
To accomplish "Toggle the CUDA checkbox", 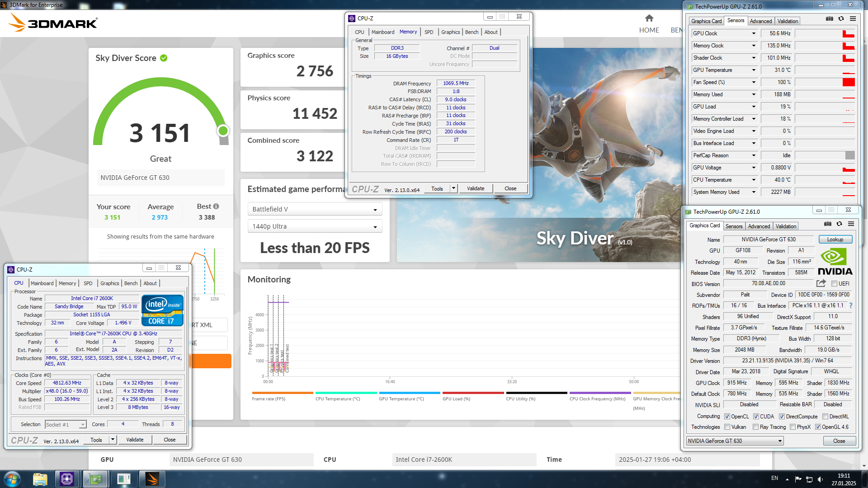I will coord(756,417).
